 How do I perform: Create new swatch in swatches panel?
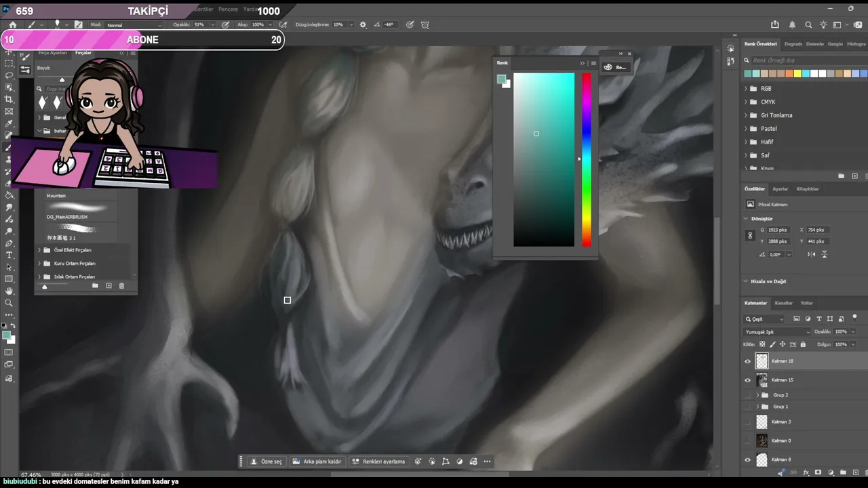coord(854,176)
